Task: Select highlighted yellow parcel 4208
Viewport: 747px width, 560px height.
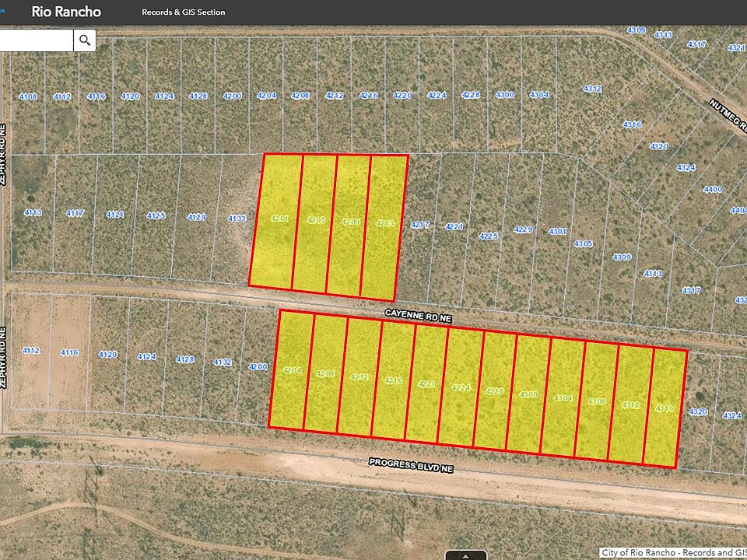Action: tap(325, 374)
